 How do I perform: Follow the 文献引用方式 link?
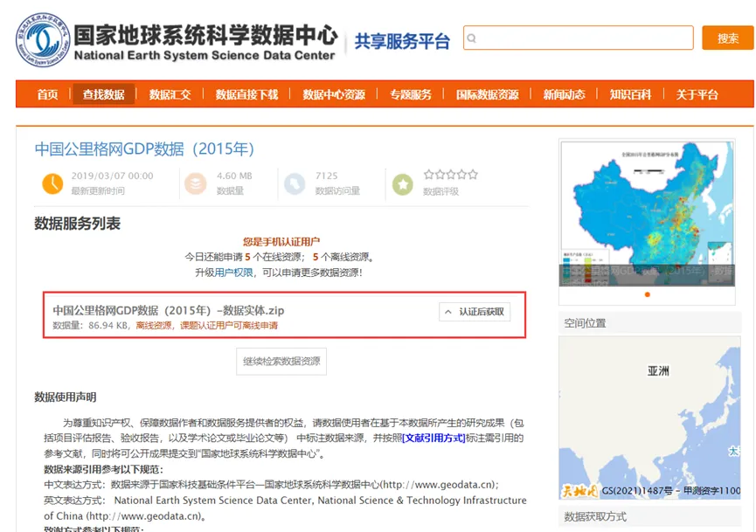coord(433,438)
